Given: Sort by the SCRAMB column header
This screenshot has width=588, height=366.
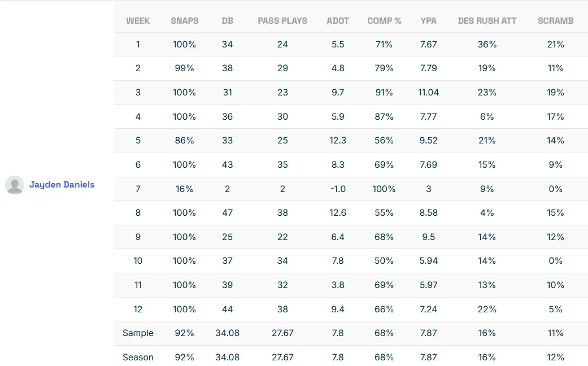Looking at the screenshot, I should (x=555, y=21).
